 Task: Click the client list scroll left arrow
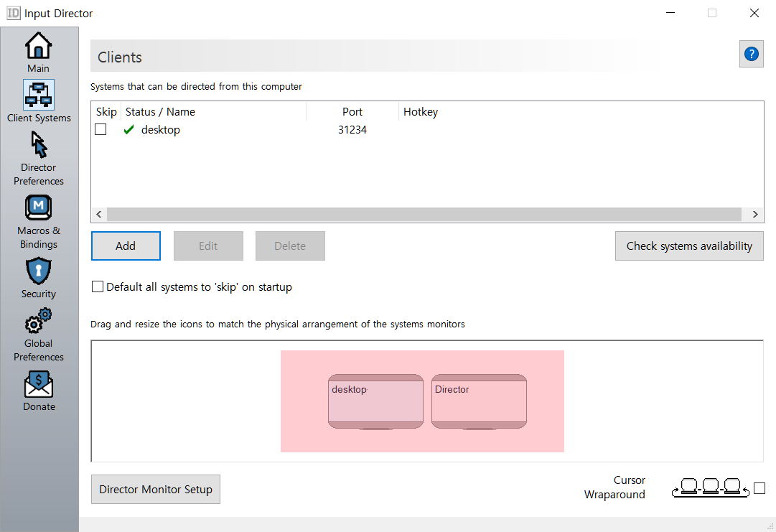[99, 214]
